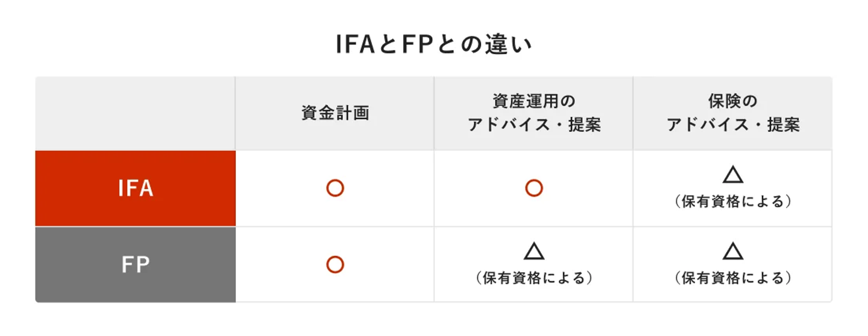Click the 資産運用の text in header
The width and height of the screenshot is (868, 336).
tap(533, 101)
